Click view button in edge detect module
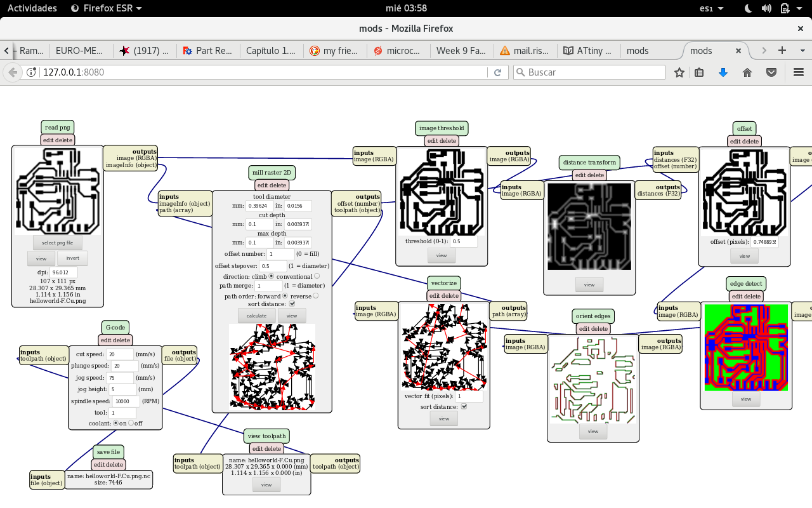The width and height of the screenshot is (812, 508). tap(746, 399)
